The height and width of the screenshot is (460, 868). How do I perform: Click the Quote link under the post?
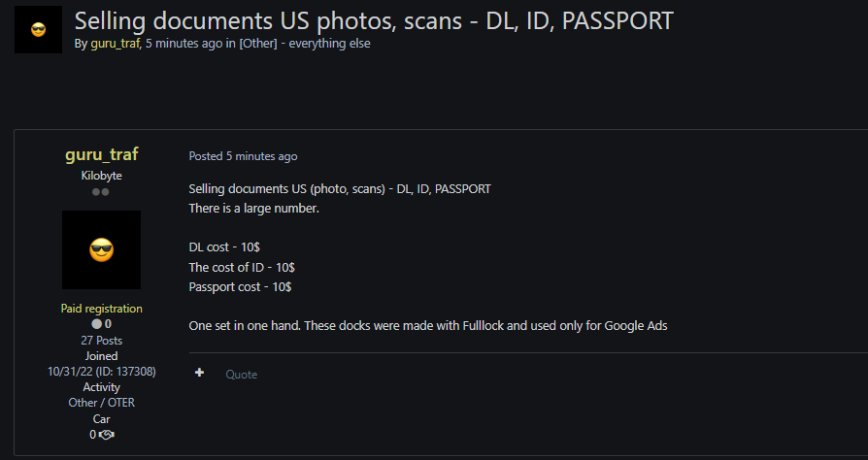(242, 375)
